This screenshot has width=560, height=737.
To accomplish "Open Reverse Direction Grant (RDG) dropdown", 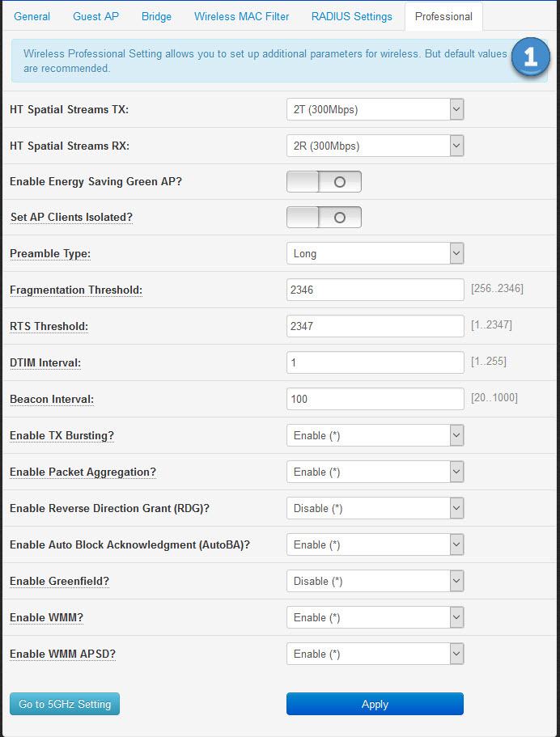I will (375, 508).
